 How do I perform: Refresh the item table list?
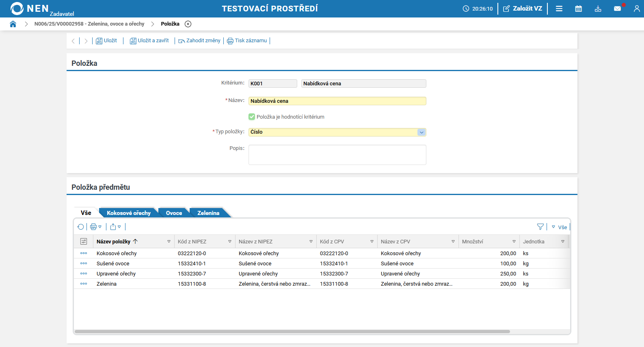81,227
